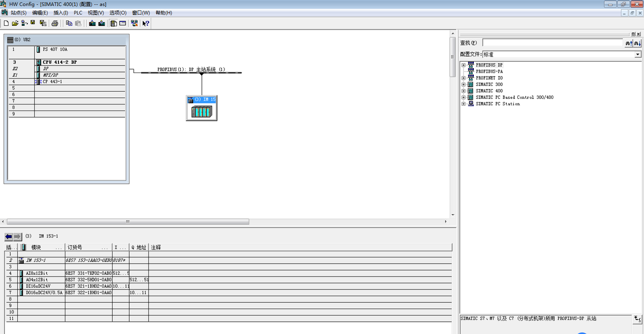Click the station view scroll-down arrow
This screenshot has height=334, width=644.
(452, 215)
